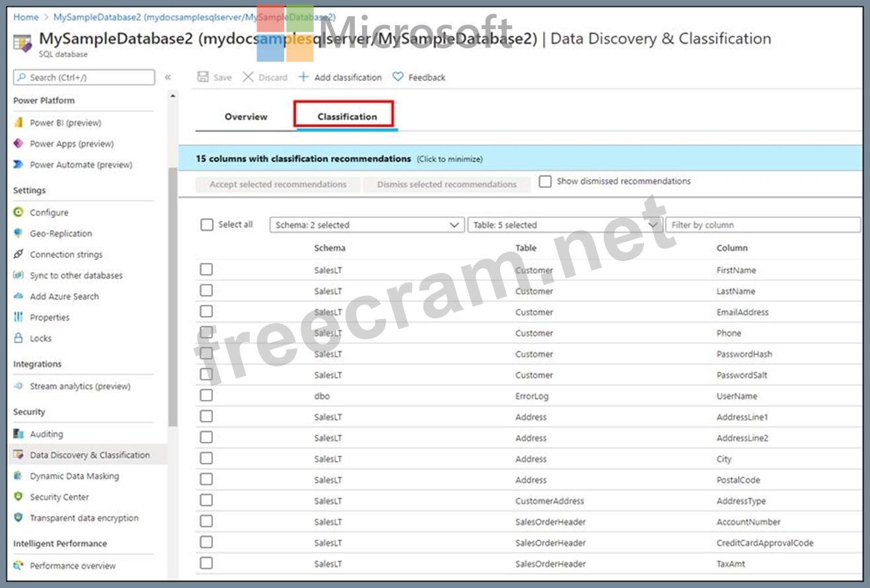
Task: Click Dismiss selected recommendations button
Action: point(447,184)
